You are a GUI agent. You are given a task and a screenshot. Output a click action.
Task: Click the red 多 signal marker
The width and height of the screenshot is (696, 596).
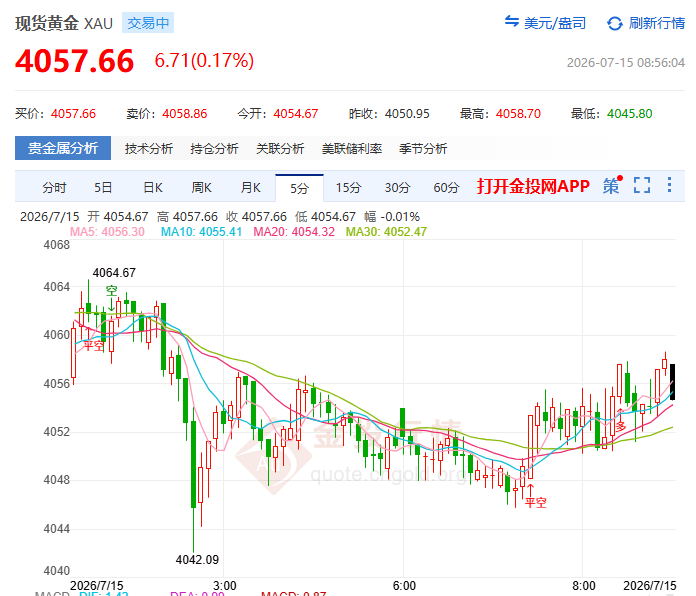(x=621, y=426)
